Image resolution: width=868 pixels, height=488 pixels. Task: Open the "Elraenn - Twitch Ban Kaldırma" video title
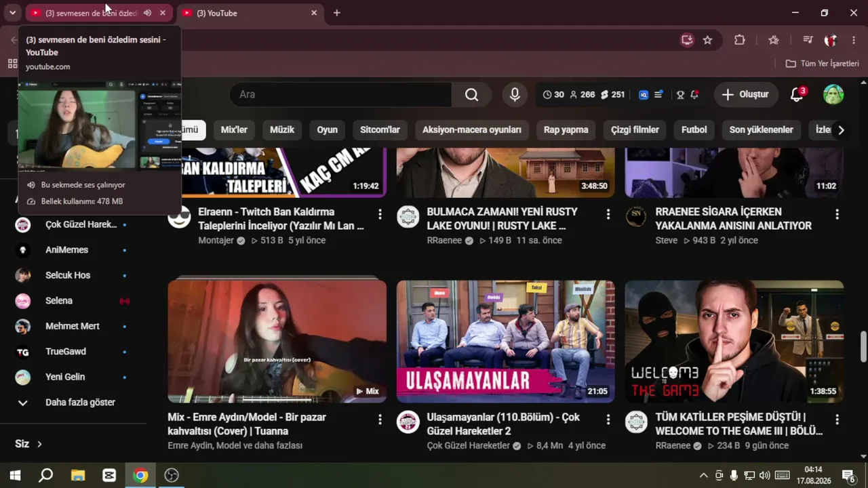point(281,219)
